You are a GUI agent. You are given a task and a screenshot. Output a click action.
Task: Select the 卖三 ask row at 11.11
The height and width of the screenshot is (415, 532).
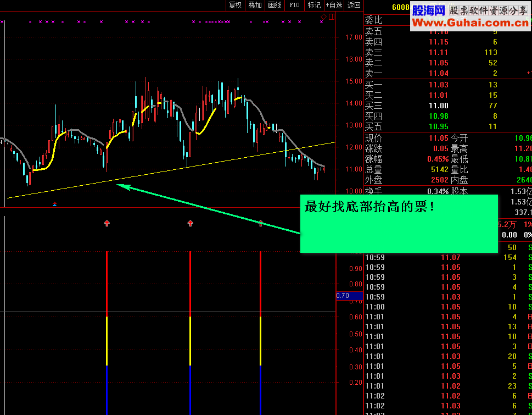pyautogui.click(x=448, y=52)
